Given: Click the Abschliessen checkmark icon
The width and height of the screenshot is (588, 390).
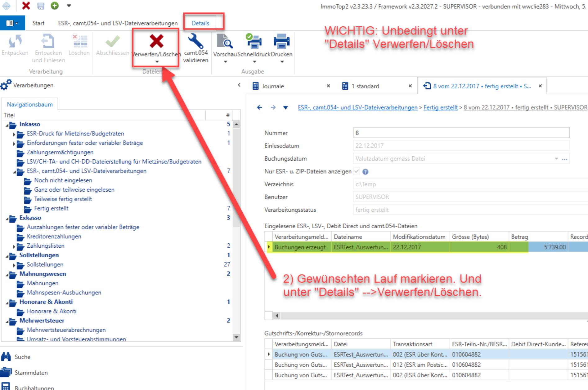Looking at the screenshot, I should click(113, 41).
